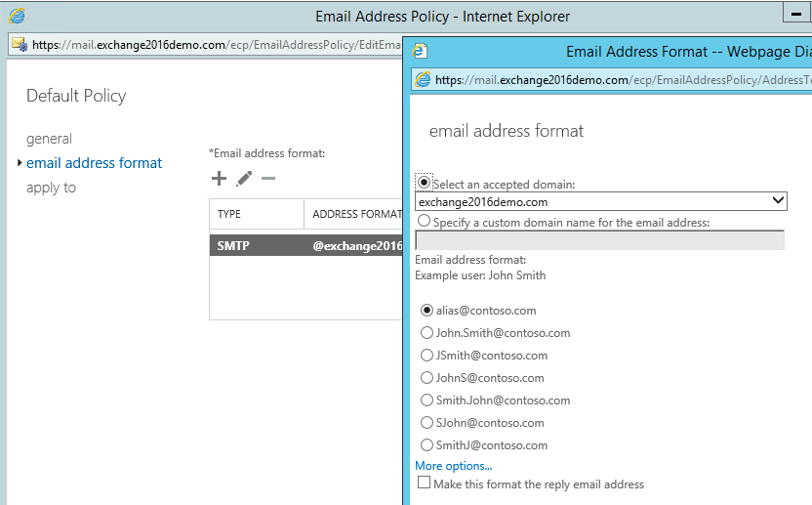Select the SMTP row in address table
The image size is (812, 505).
(x=305, y=245)
